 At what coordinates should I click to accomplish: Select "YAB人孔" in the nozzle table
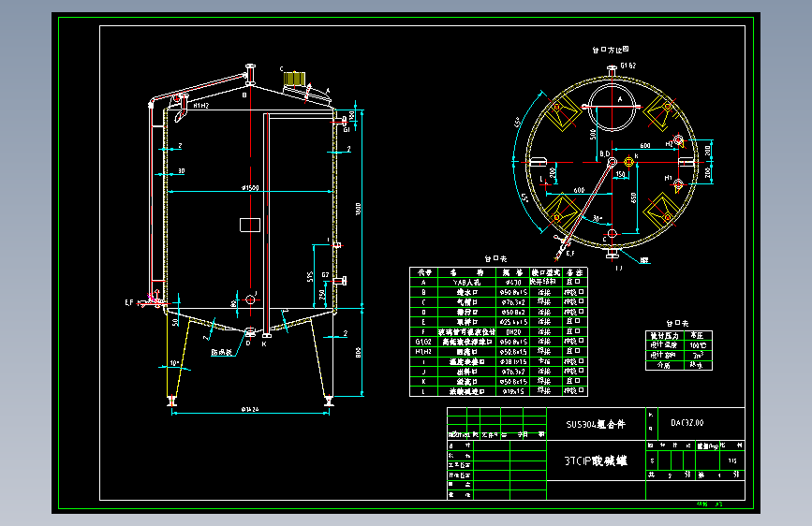pos(466,282)
